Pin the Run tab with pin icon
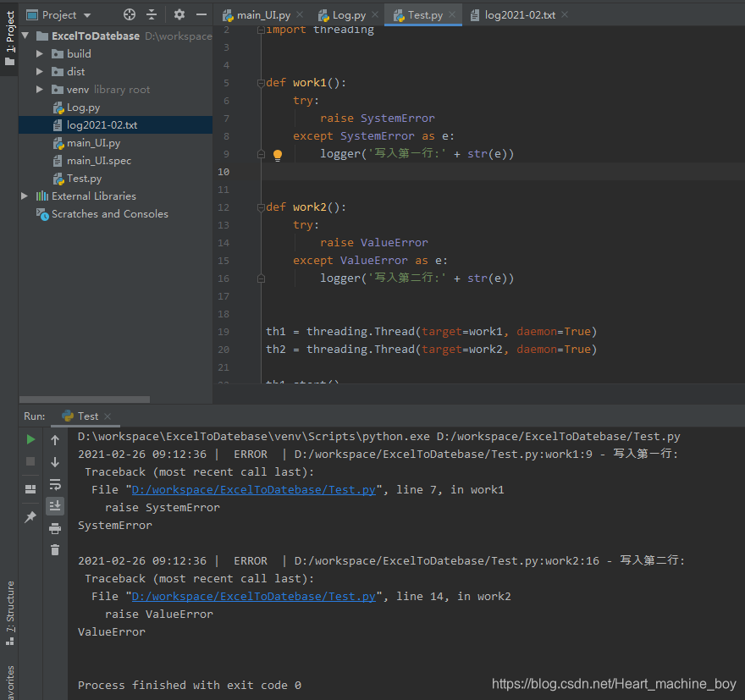 [30, 516]
